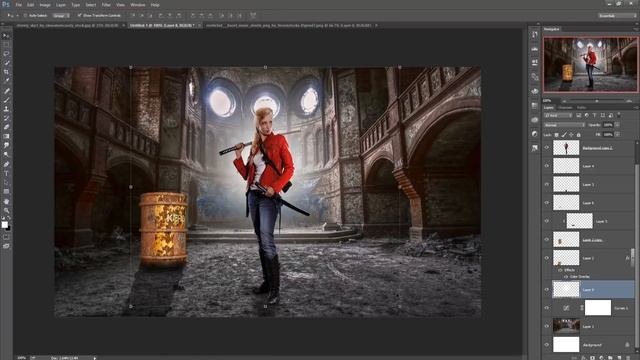Select the Rectangular Marquee tool
The height and width of the screenshot is (360, 640).
pyautogui.click(x=6, y=45)
